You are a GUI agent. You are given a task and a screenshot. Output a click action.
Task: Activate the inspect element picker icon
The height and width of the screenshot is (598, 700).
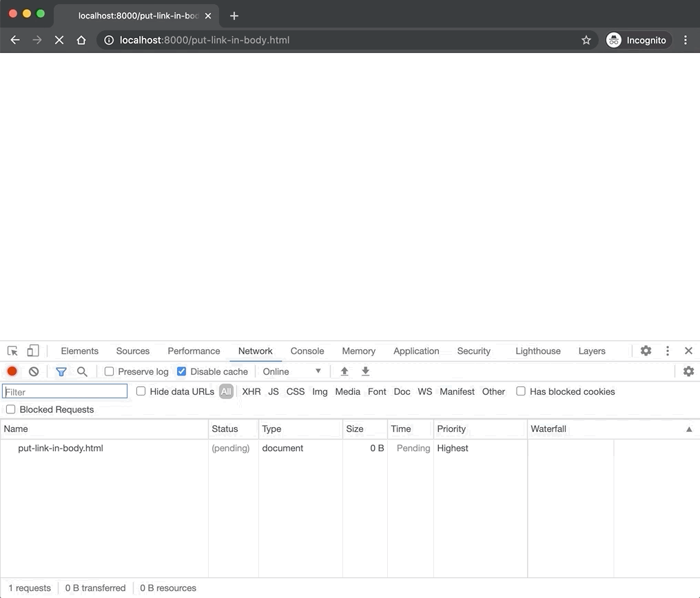point(12,351)
